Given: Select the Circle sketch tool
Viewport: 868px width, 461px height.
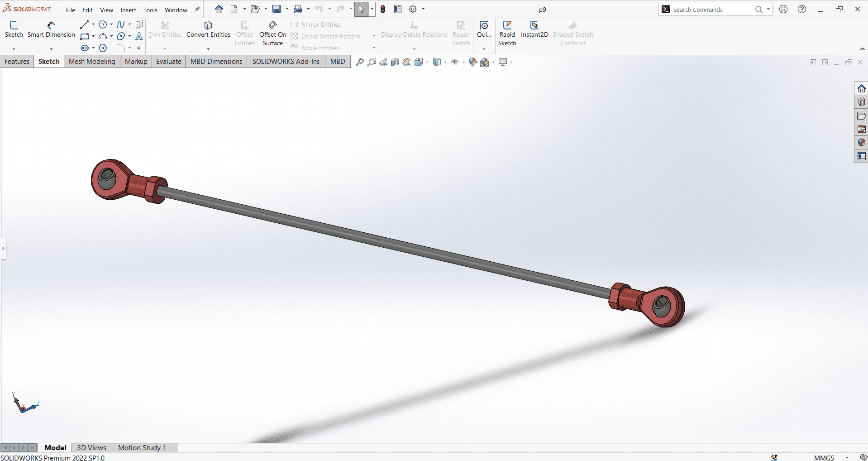Looking at the screenshot, I should click(x=103, y=24).
